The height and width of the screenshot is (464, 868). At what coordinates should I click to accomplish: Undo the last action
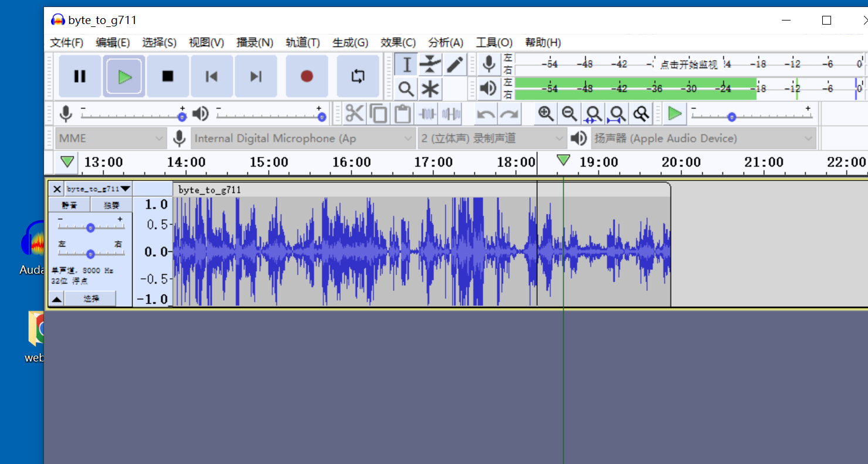point(486,114)
